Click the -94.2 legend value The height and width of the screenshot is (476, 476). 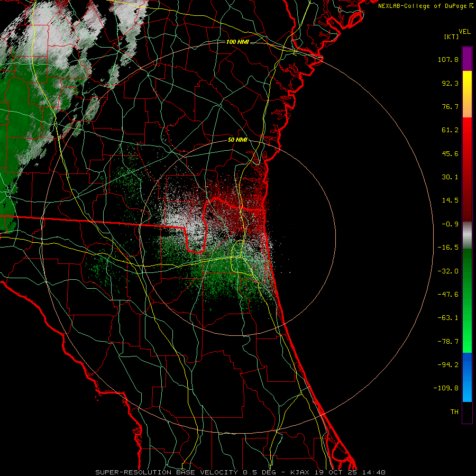pyautogui.click(x=448, y=364)
